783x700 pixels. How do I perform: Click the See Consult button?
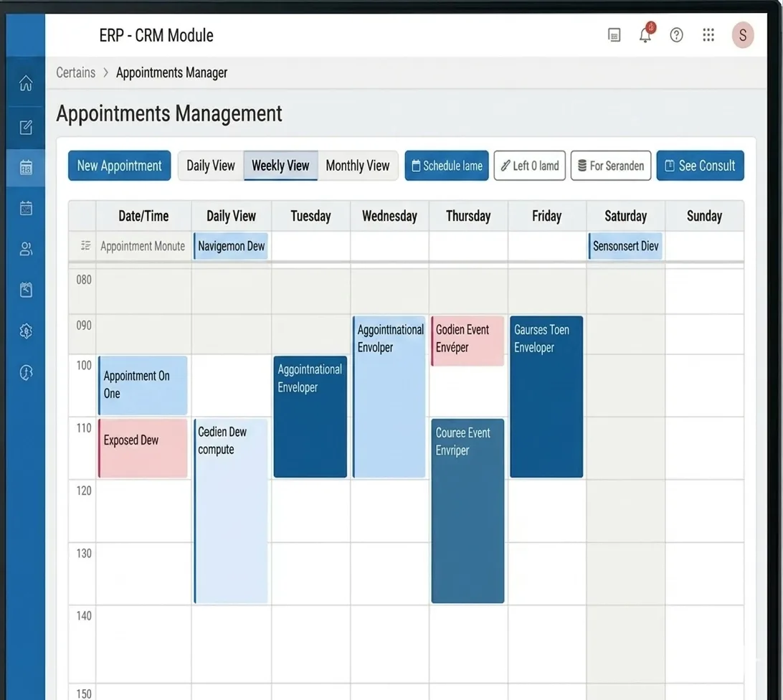coord(700,166)
